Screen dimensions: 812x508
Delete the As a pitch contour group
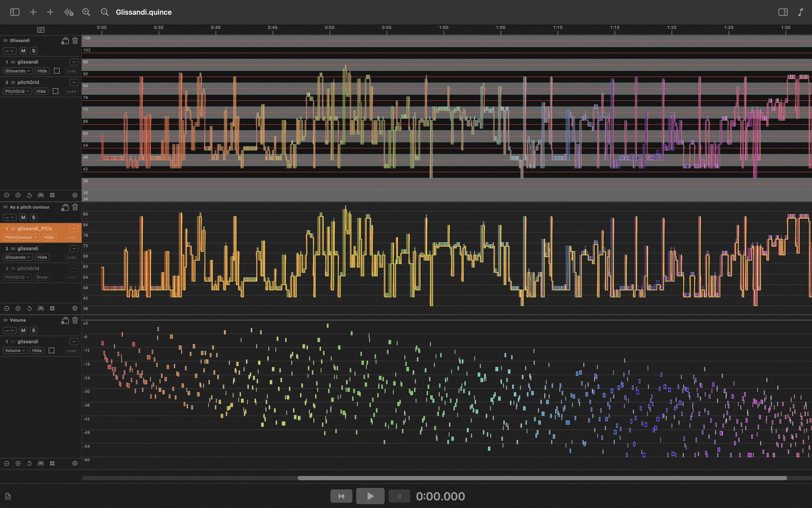click(75, 207)
